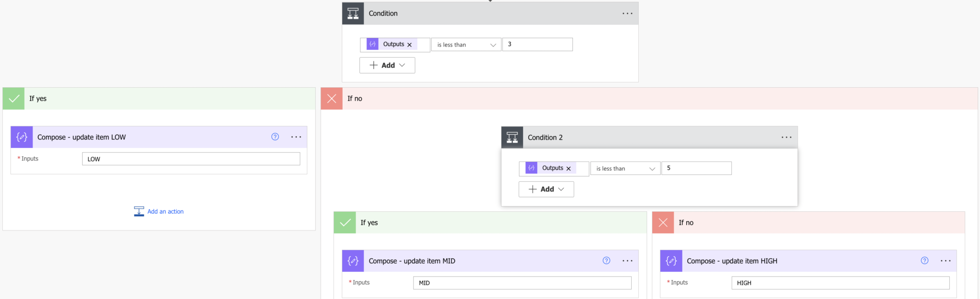Viewport: 980px width, 299px height.
Task: Click Inputs field containing MID
Action: 522,283
